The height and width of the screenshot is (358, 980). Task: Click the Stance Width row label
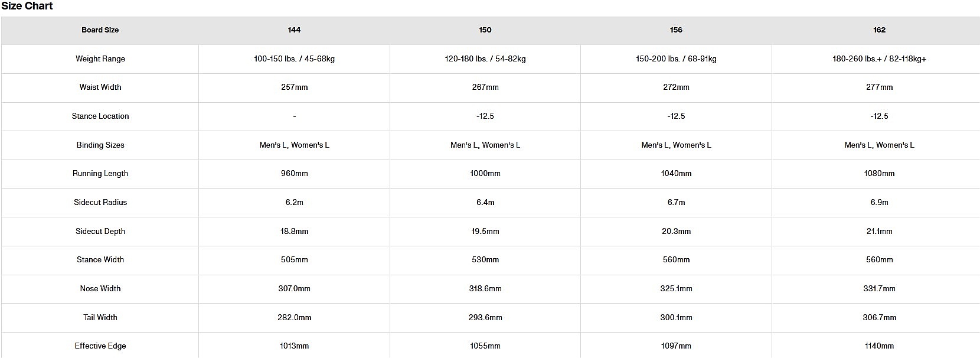coord(100,260)
